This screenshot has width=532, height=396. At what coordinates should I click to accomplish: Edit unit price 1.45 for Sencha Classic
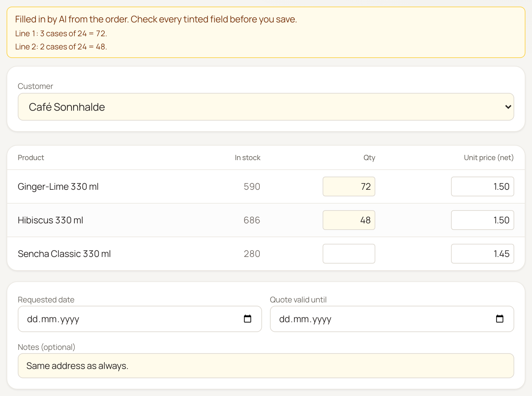tap(483, 254)
